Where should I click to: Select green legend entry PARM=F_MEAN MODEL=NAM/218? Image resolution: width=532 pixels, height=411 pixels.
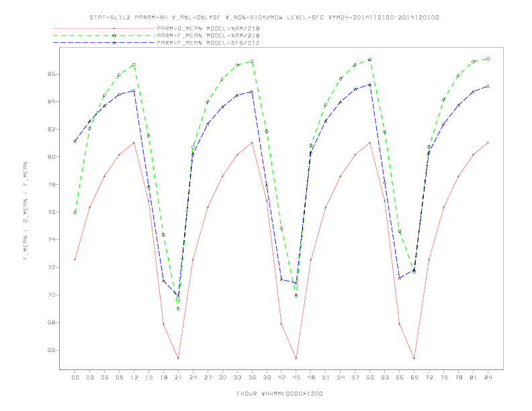pyautogui.click(x=208, y=36)
